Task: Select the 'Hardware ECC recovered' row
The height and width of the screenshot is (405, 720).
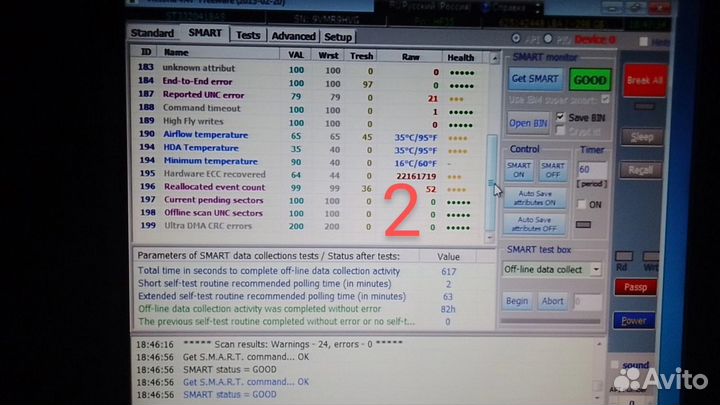Action: 307,175
